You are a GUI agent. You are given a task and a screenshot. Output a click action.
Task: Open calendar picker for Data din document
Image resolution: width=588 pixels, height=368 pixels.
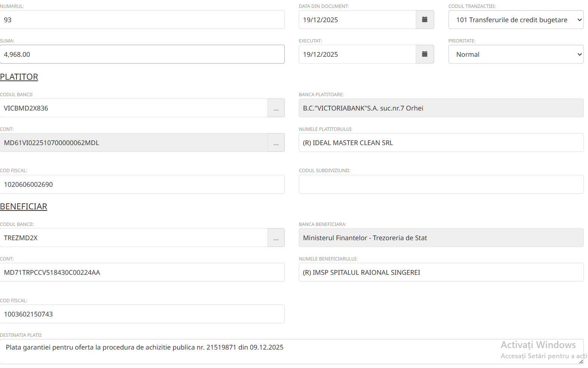coord(425,20)
